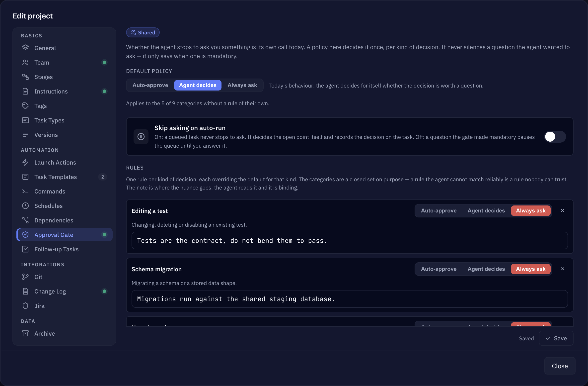Open the General settings icon
This screenshot has width=588, height=386.
[25, 48]
